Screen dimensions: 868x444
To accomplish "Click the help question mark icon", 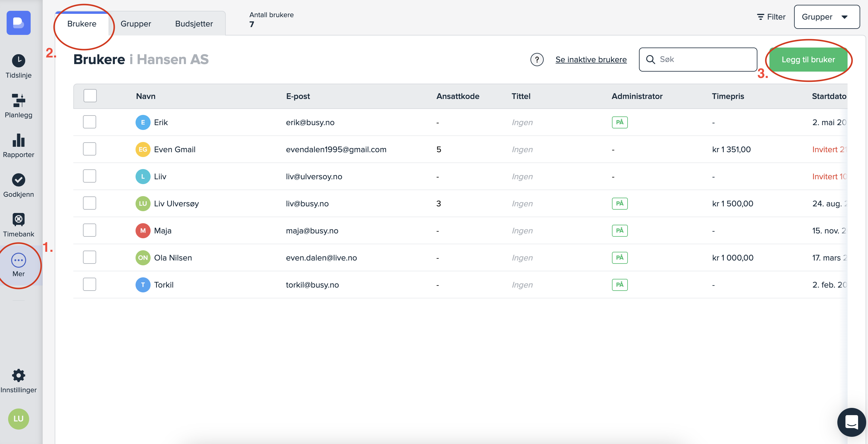I will click(537, 60).
